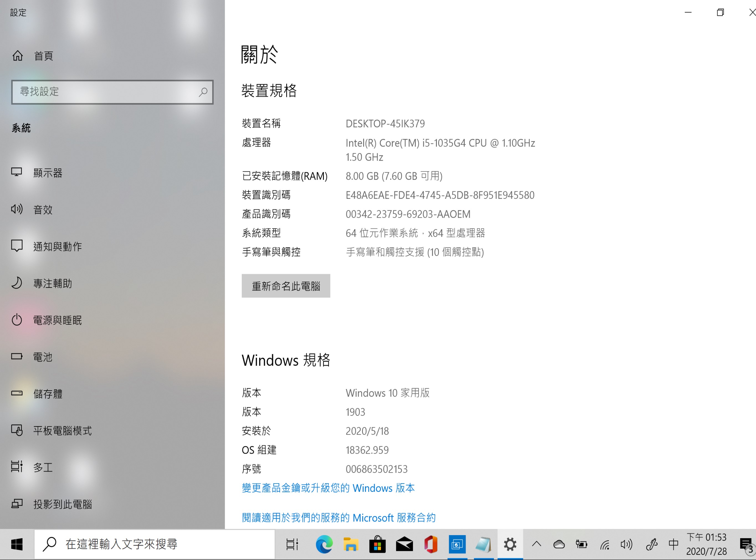This screenshot has height=560, width=756.
Task: Open the Windows Start button
Action: coord(17,545)
